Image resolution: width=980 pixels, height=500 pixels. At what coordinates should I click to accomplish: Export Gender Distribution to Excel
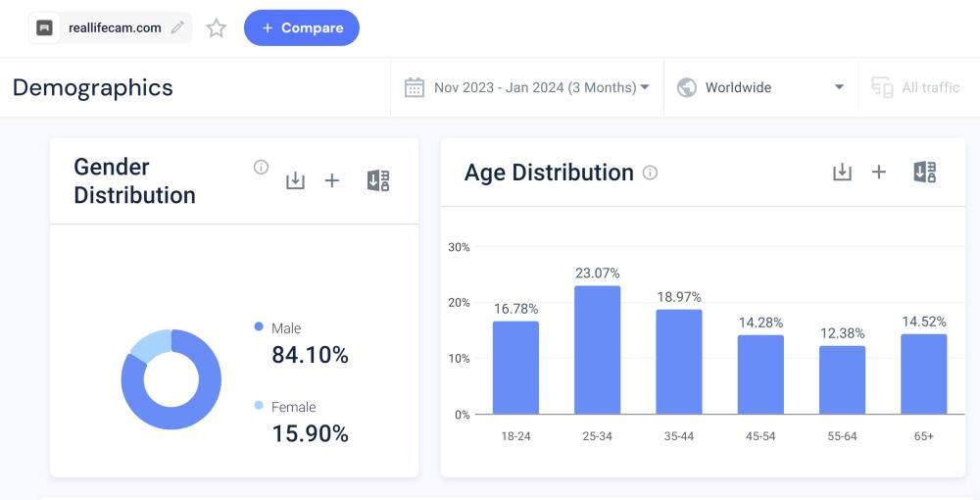tap(378, 180)
